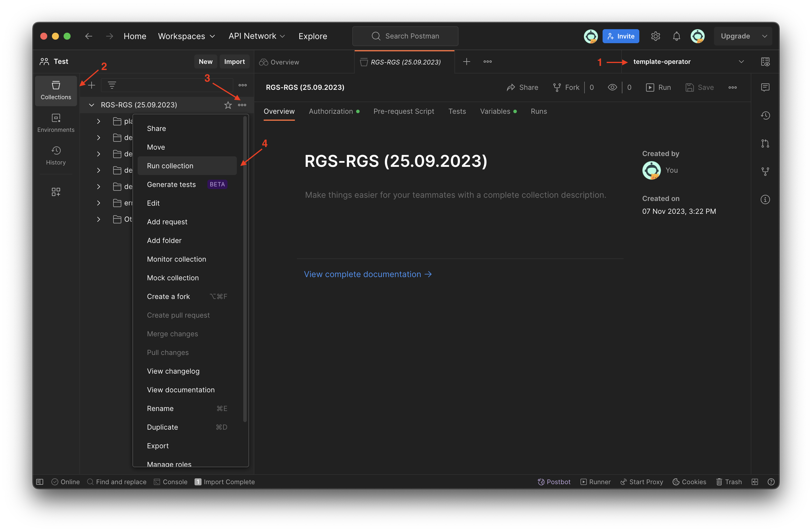812x532 pixels.
Task: Click the Import button
Action: [x=234, y=62]
